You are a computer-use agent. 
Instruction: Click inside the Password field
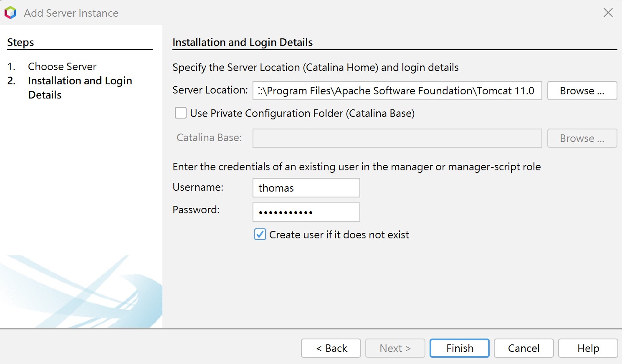point(306,212)
